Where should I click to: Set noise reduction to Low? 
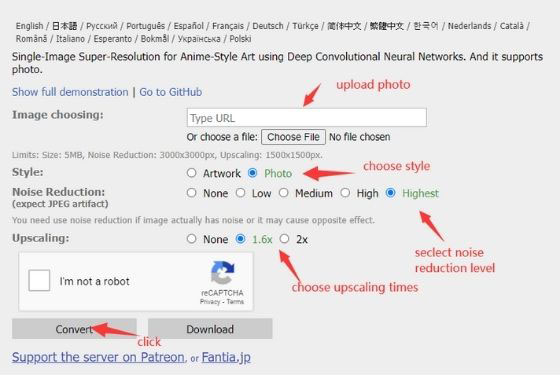click(x=240, y=193)
